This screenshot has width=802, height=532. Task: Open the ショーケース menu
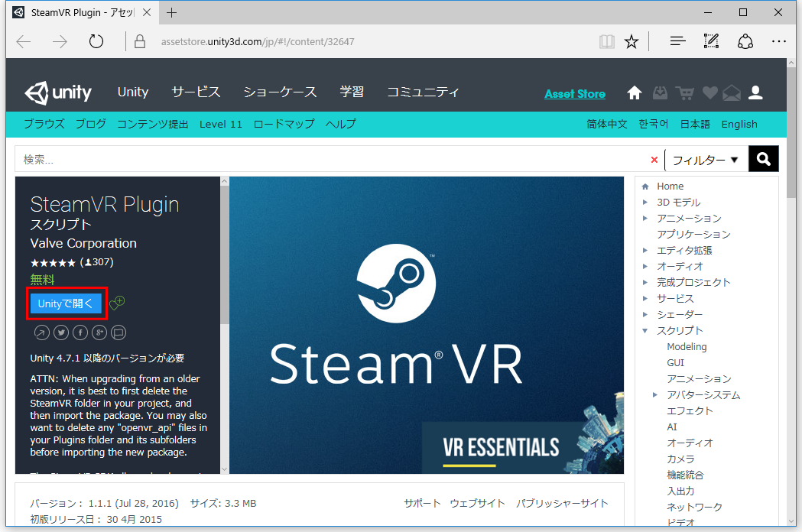coord(280,92)
